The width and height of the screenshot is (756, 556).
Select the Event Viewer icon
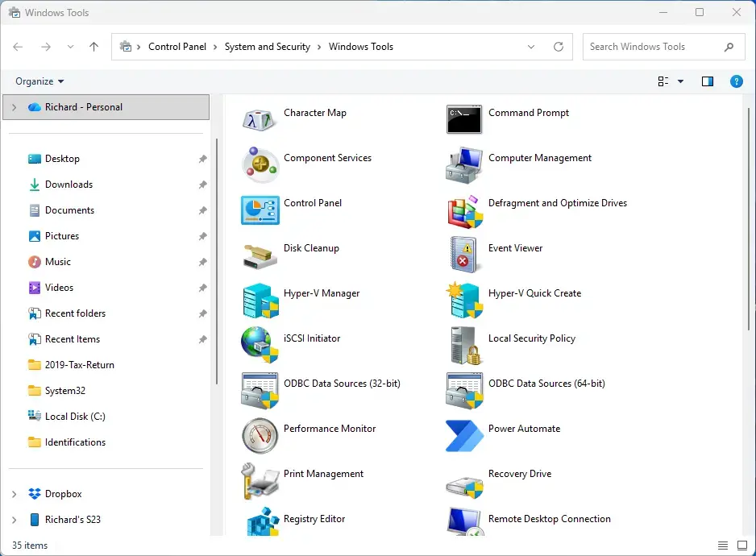click(463, 255)
